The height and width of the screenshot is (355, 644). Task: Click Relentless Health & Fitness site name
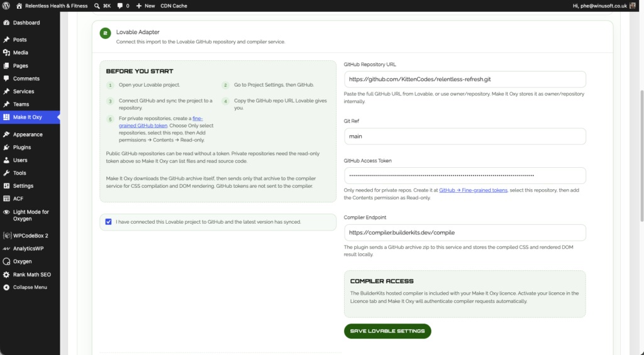pos(56,6)
